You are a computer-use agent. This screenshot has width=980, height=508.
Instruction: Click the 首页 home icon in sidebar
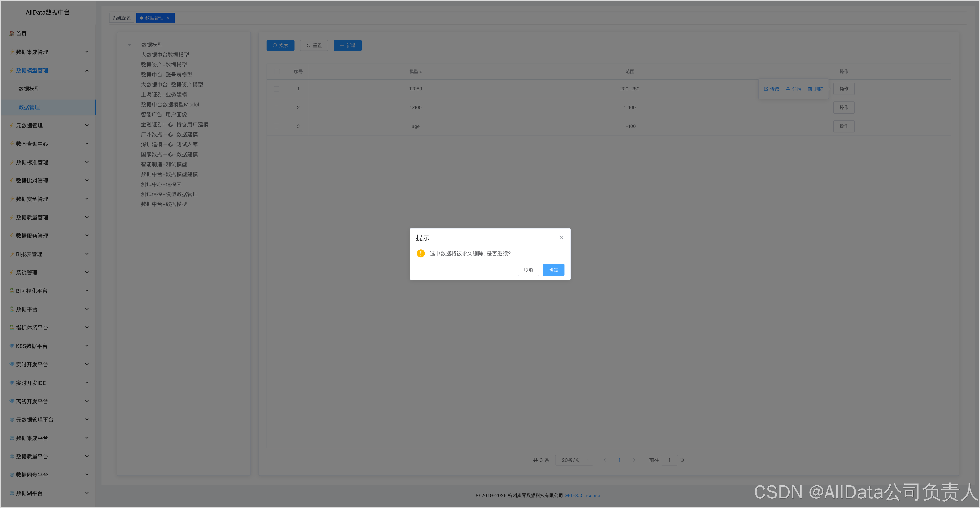[12, 33]
